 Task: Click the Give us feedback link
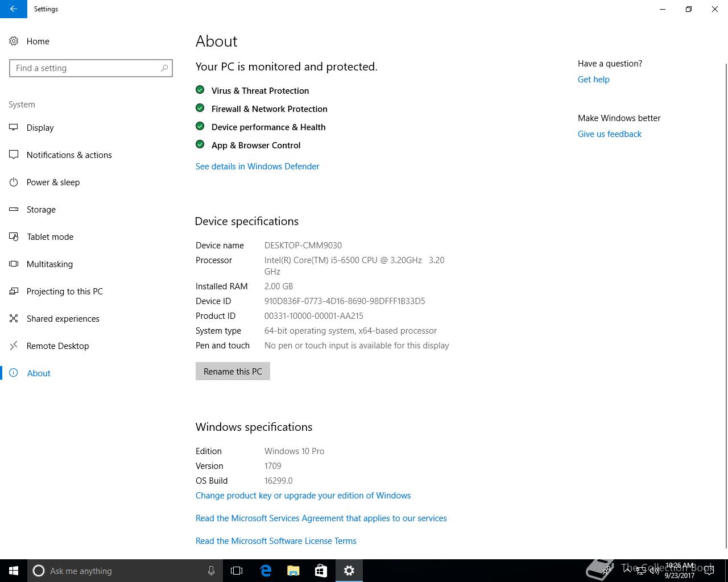pyautogui.click(x=609, y=134)
